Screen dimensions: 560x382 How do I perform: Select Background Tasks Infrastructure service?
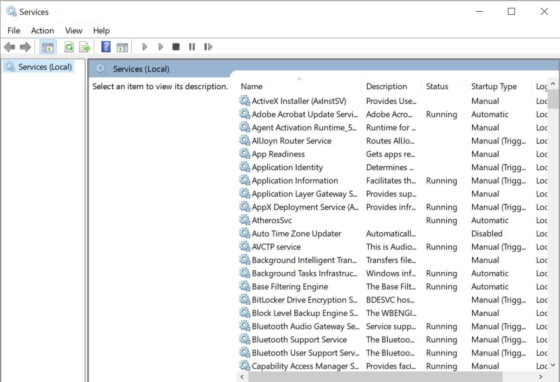[393, 273]
